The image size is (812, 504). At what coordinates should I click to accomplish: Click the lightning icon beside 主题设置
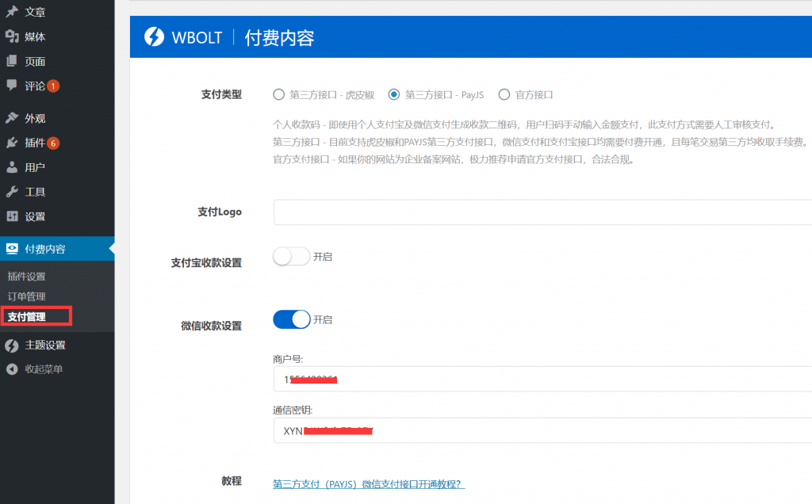coord(12,346)
